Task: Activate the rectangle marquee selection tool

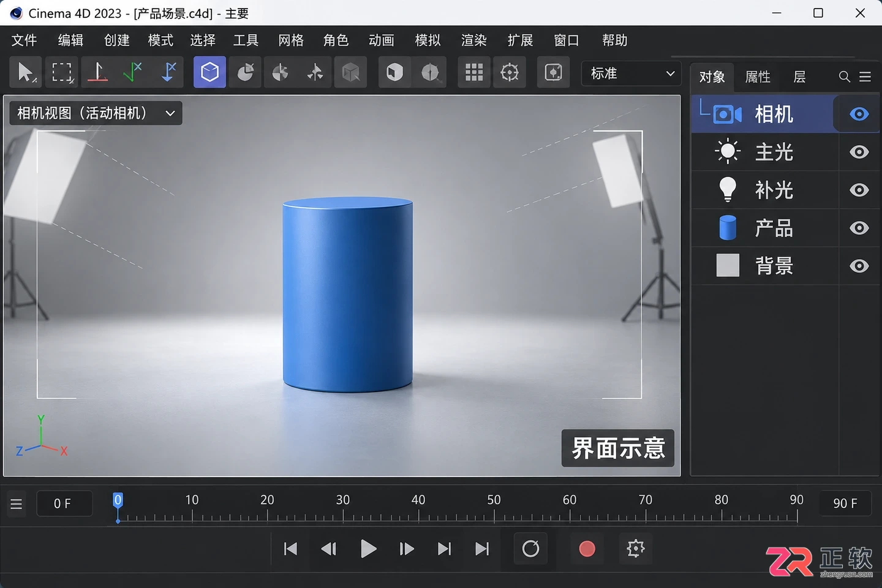Action: (x=62, y=72)
